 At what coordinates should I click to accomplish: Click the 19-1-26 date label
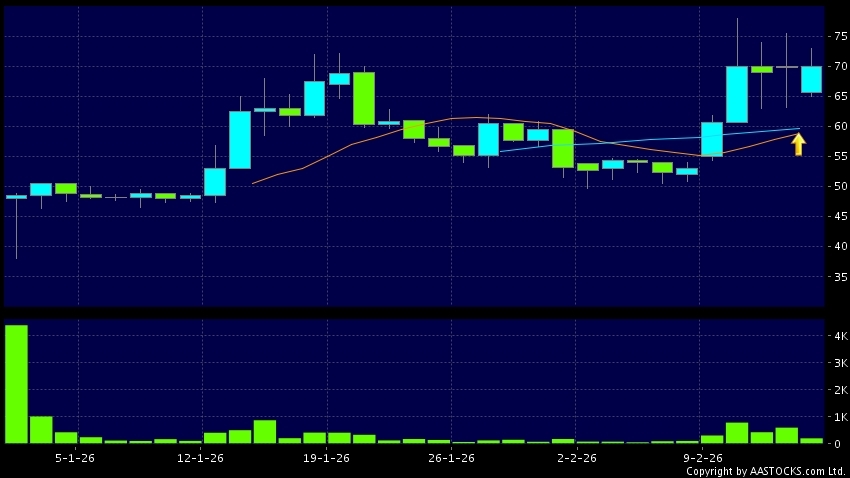[327, 457]
